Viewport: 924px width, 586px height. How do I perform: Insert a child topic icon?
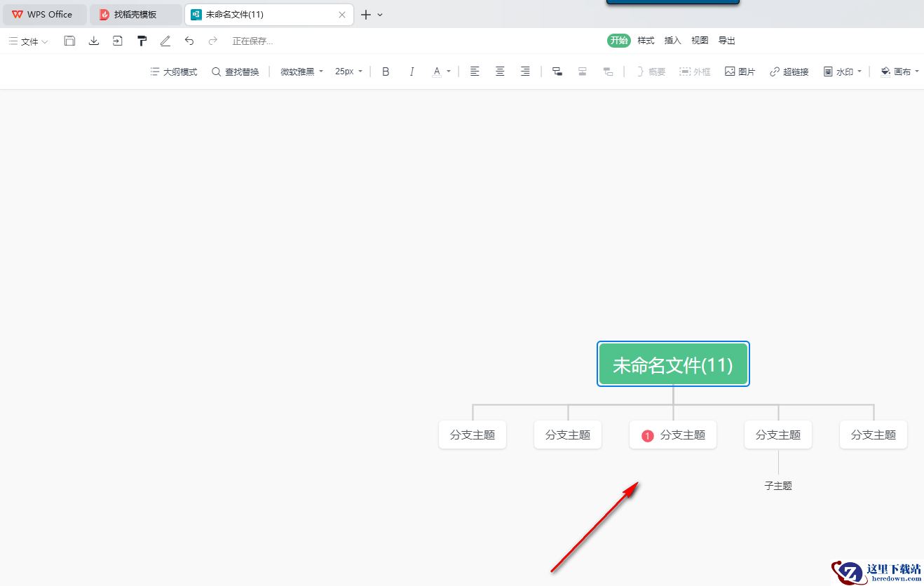(557, 71)
